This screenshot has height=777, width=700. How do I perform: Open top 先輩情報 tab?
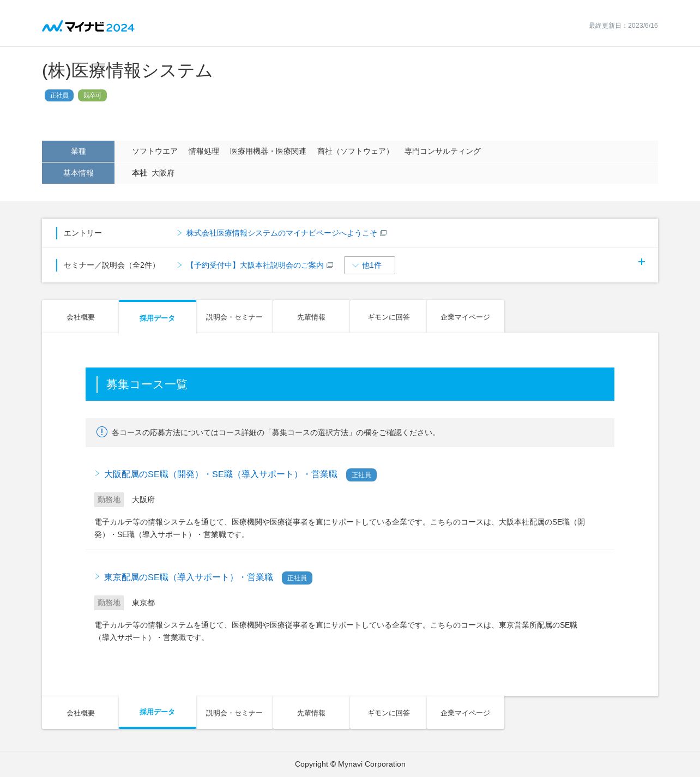[x=311, y=317]
